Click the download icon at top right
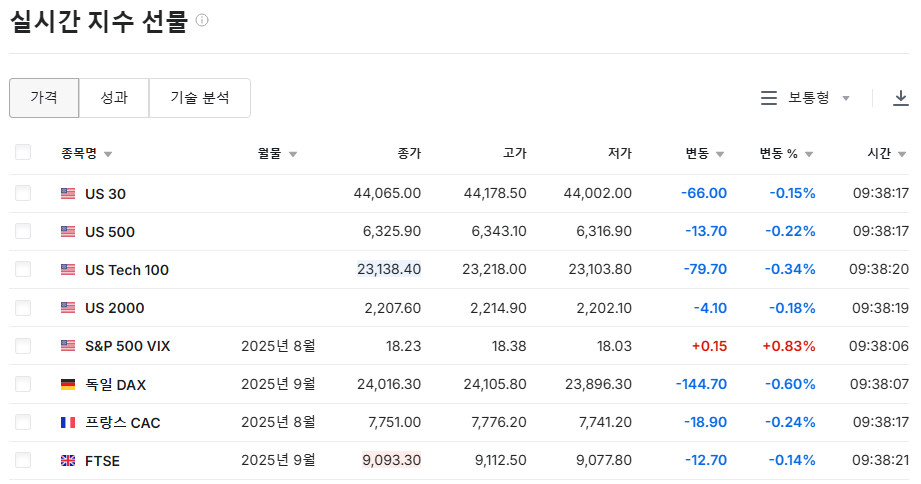This screenshot has width=921, height=484. (x=900, y=98)
